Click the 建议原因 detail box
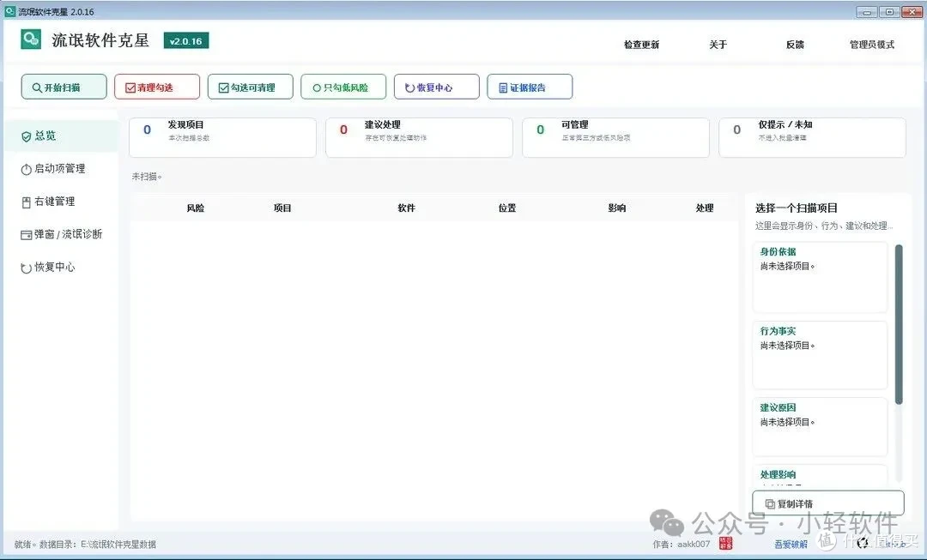Viewport: 927px width, 560px height. pos(820,427)
